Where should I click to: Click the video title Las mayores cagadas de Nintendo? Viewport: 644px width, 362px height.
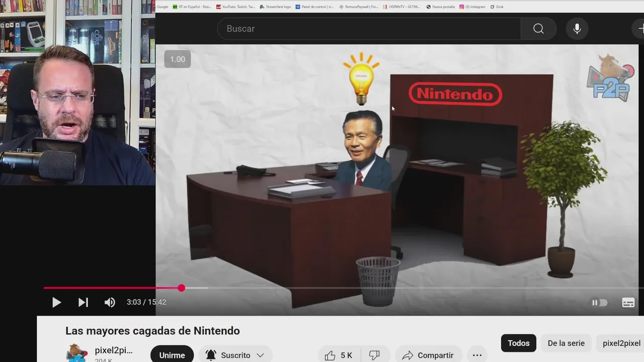pos(152,331)
